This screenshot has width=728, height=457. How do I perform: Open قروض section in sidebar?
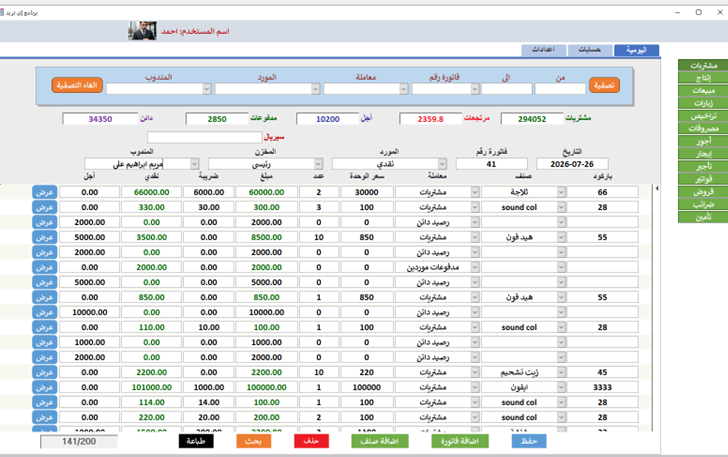pos(703,191)
